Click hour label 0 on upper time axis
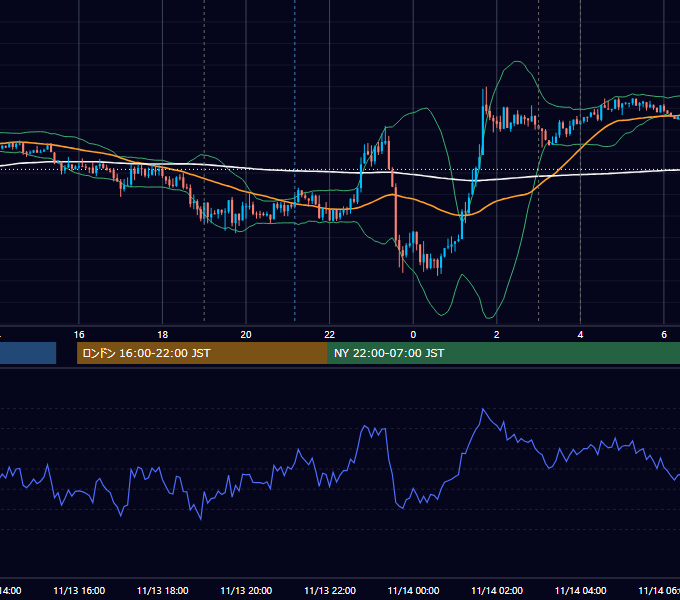680x600 pixels. click(x=413, y=335)
